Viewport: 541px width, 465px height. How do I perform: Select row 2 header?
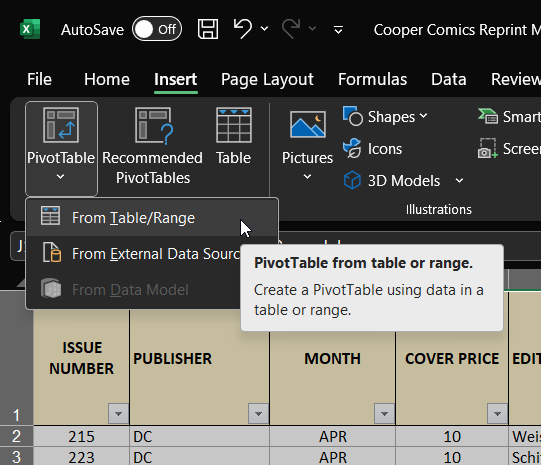[x=16, y=436]
